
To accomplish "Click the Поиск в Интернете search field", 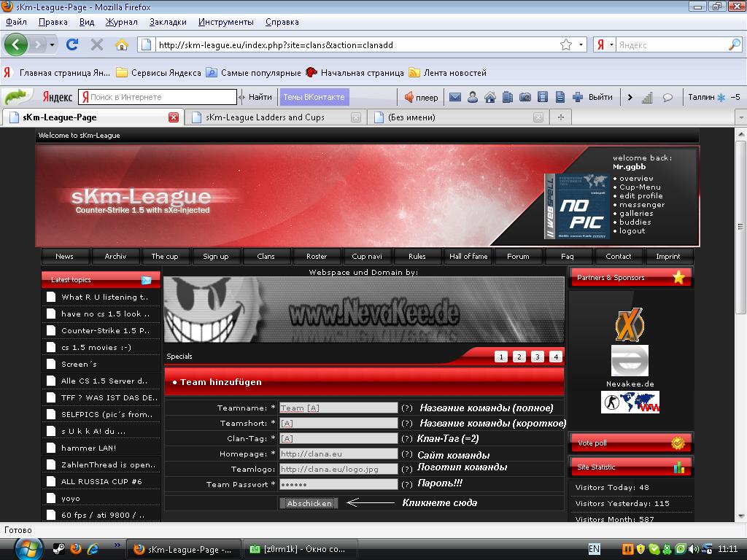I will [158, 97].
